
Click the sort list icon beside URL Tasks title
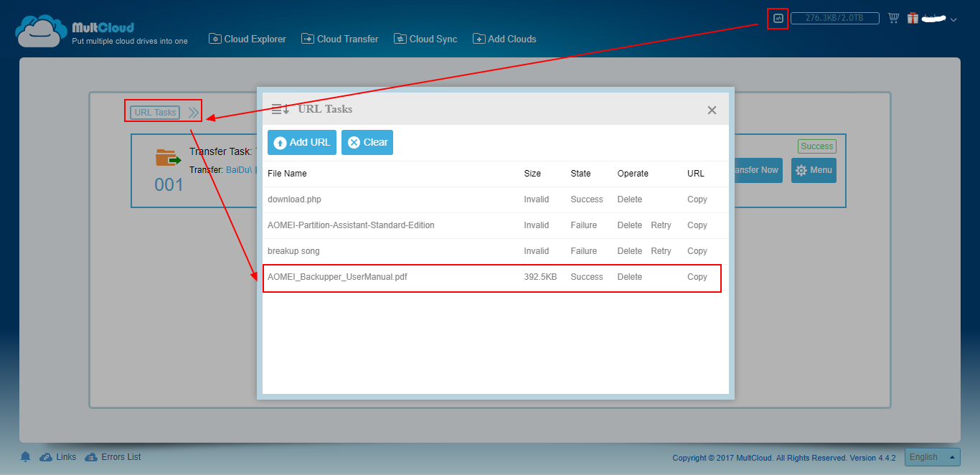(280, 110)
